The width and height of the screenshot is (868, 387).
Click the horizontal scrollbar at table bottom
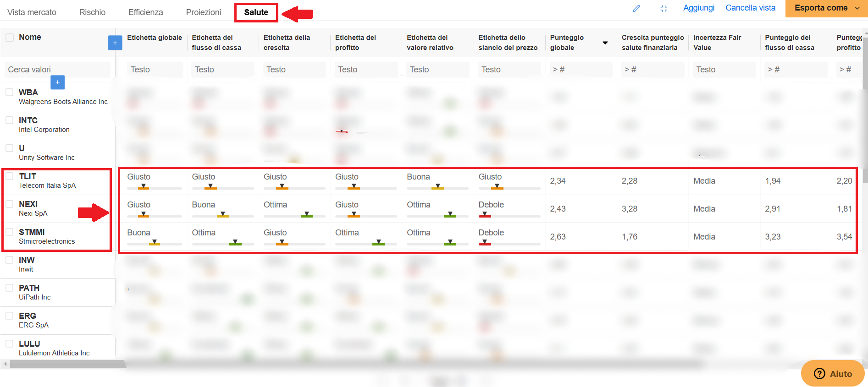[355, 364]
